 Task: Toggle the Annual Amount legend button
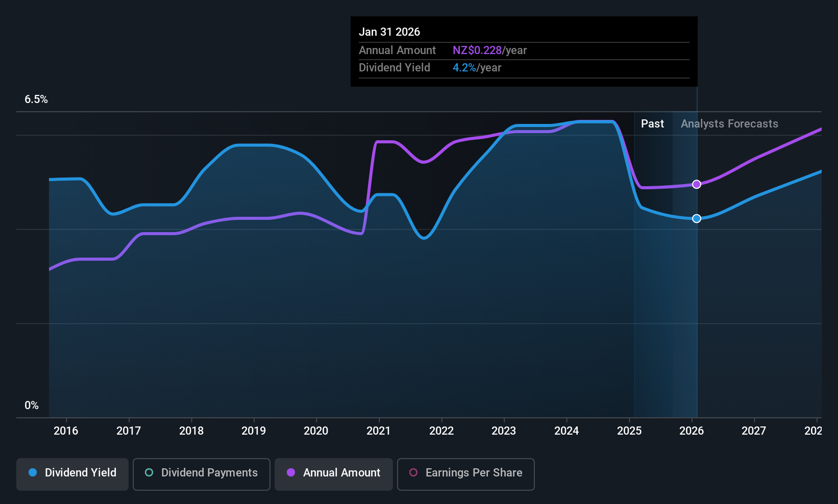pyautogui.click(x=334, y=474)
